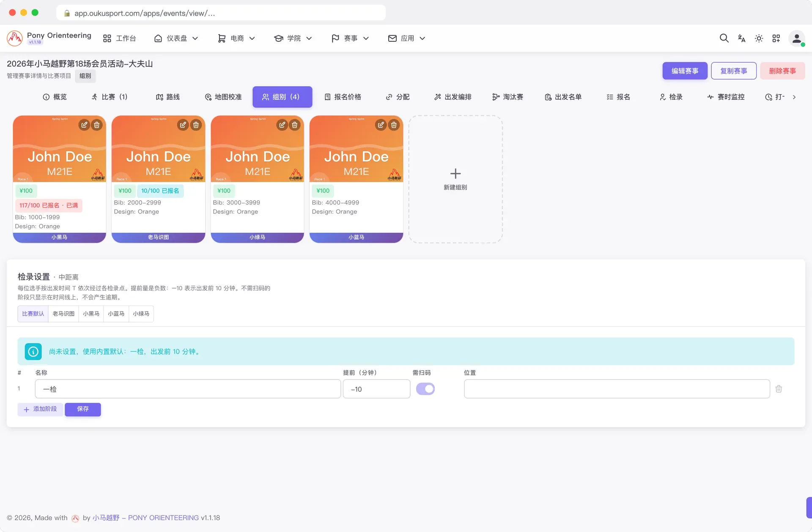Open the user profile avatar
Screen dimensions: 812x532
click(796, 38)
